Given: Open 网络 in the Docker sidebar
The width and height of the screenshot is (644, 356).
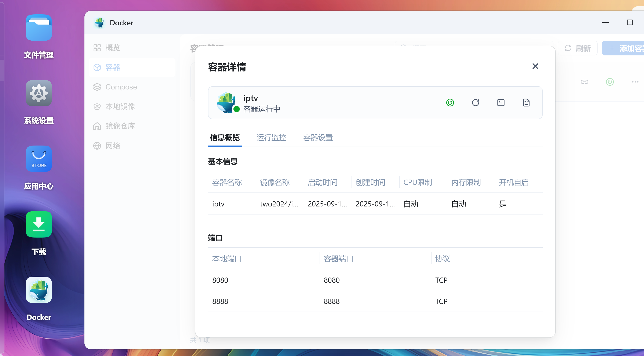Looking at the screenshot, I should (113, 145).
